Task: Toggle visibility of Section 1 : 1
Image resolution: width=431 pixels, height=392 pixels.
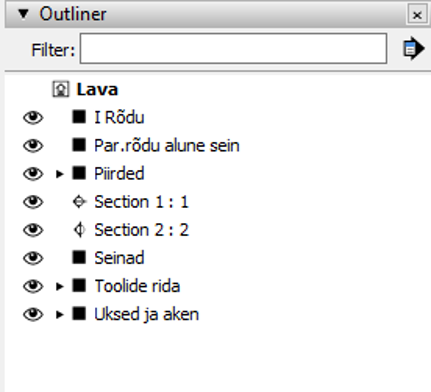Action: [33, 202]
